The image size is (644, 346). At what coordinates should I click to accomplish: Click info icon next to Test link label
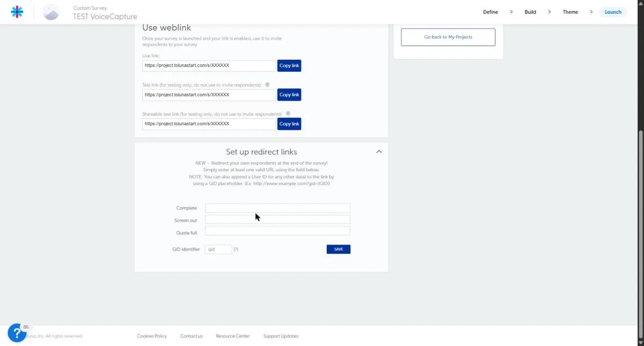pos(267,85)
